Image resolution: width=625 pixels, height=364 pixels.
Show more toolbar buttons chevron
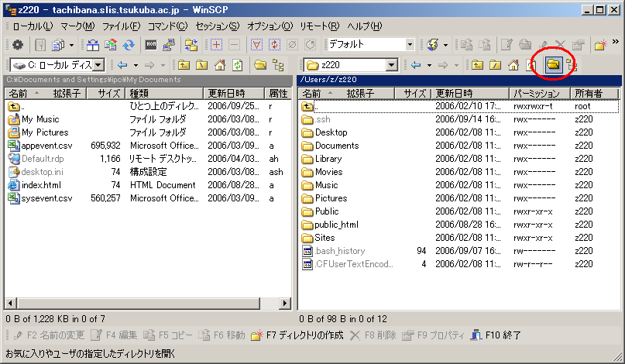(616, 41)
